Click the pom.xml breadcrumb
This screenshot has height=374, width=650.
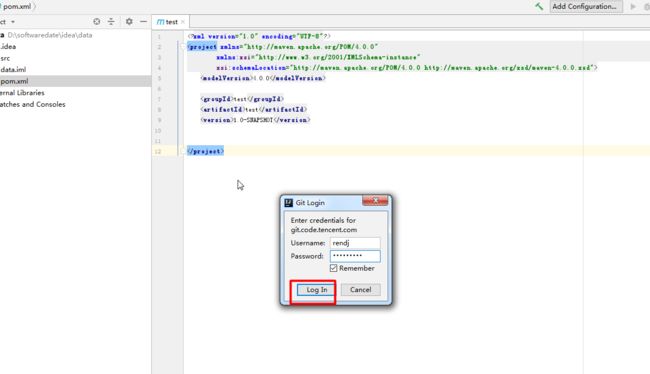pos(17,7)
